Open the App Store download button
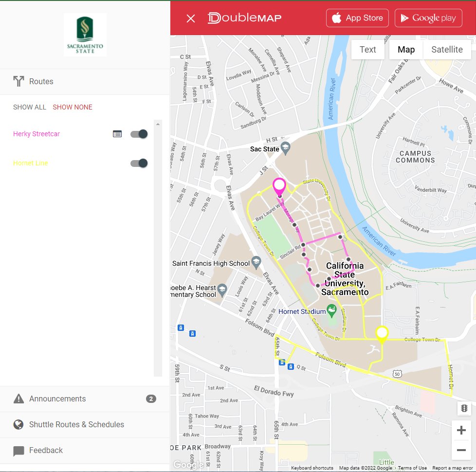 [x=357, y=18]
